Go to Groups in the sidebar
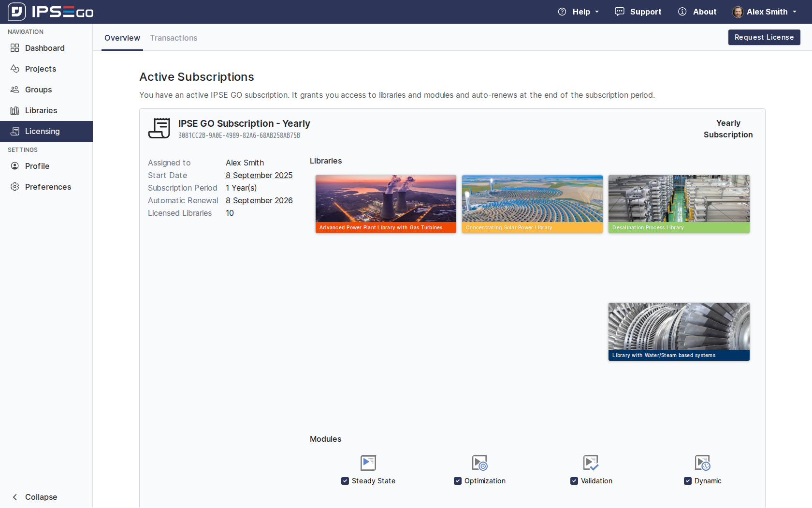Screen dimensions: 812x508 click(38, 90)
